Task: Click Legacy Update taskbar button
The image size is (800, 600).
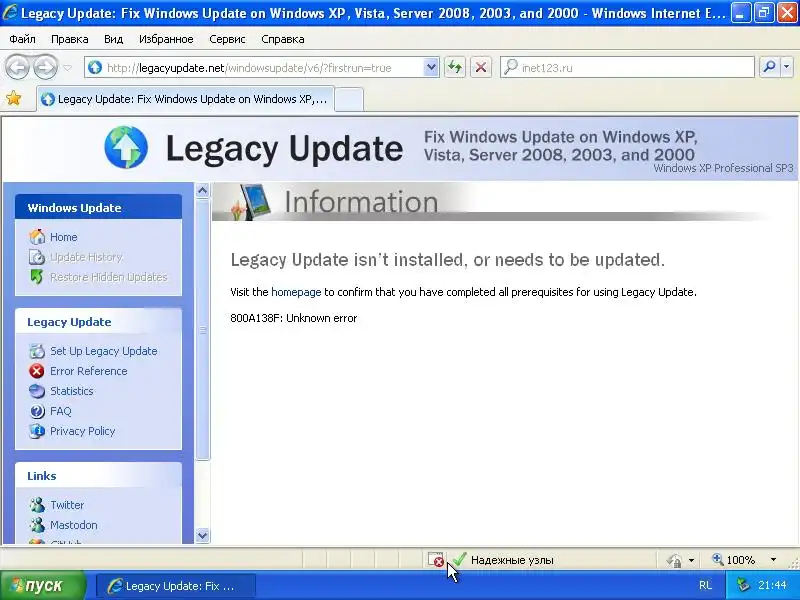Action: pos(176,586)
